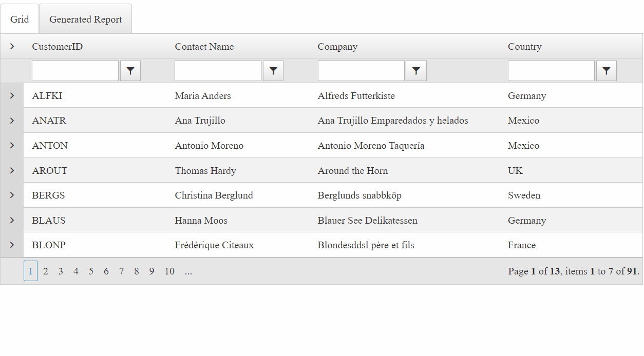Click the chevron in the grid header row
Viewport: 644px width, 356px height.
[11, 46]
